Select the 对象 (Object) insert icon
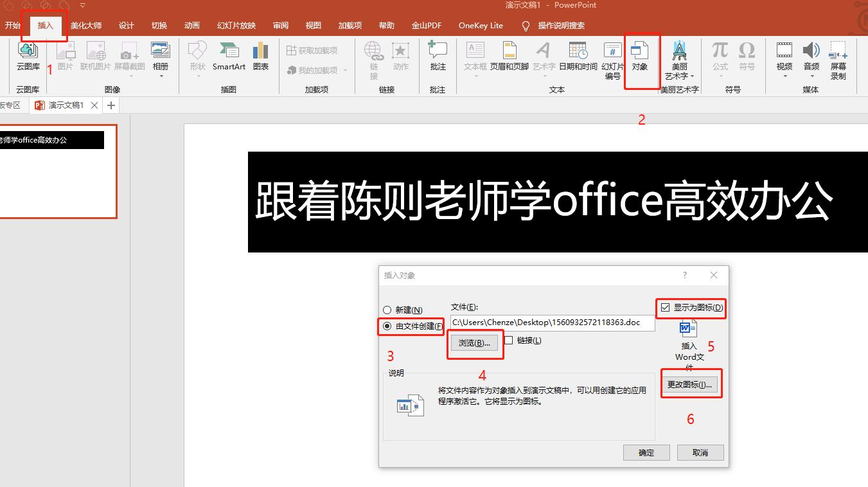868x487 pixels. click(x=641, y=58)
